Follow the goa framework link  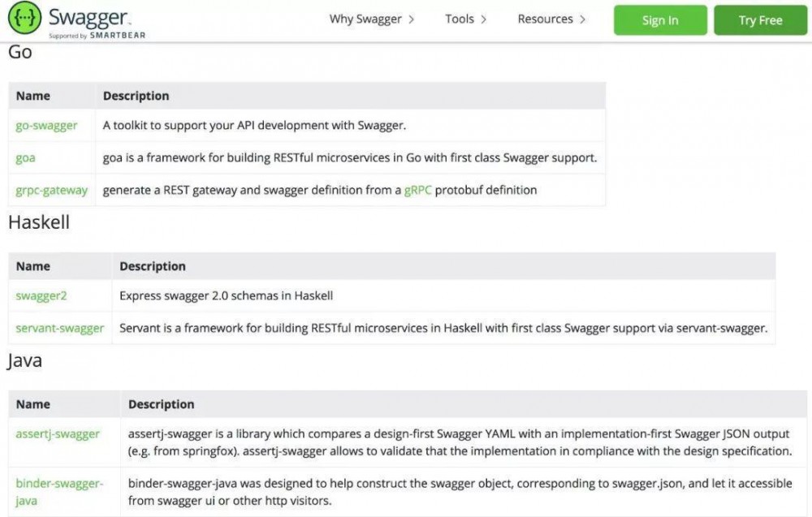pos(25,158)
